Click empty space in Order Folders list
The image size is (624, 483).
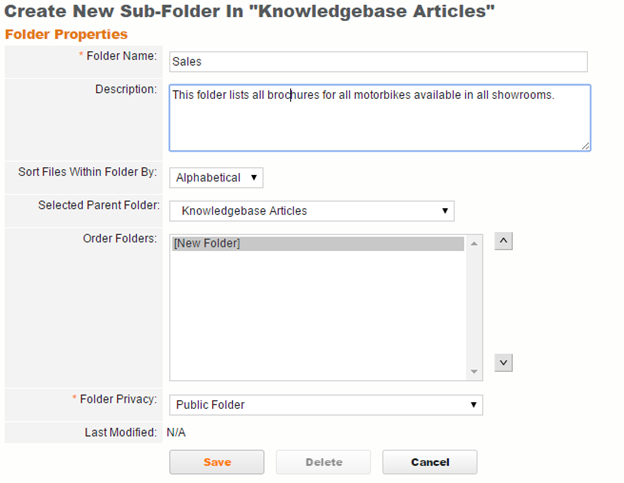point(317,320)
